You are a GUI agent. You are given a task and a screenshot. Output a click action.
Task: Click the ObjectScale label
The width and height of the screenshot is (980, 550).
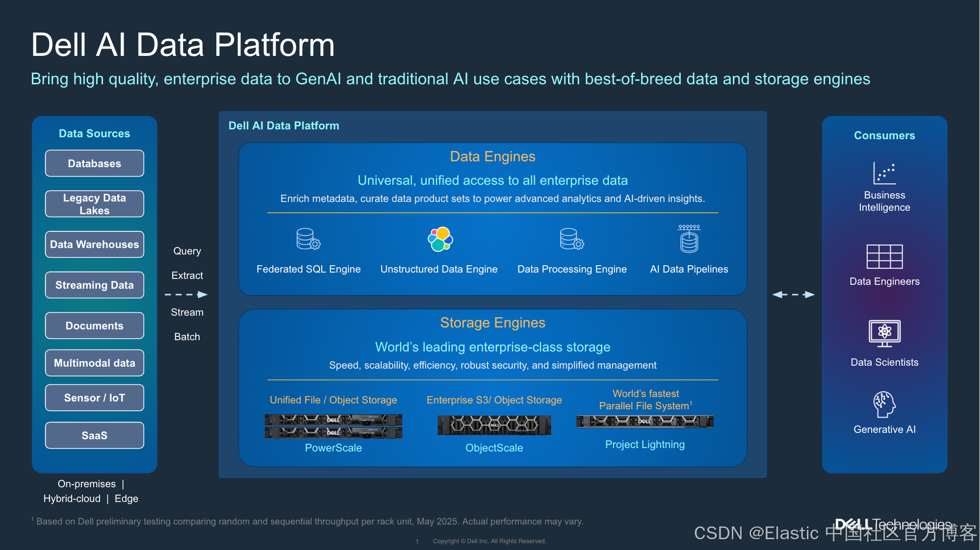tap(494, 448)
